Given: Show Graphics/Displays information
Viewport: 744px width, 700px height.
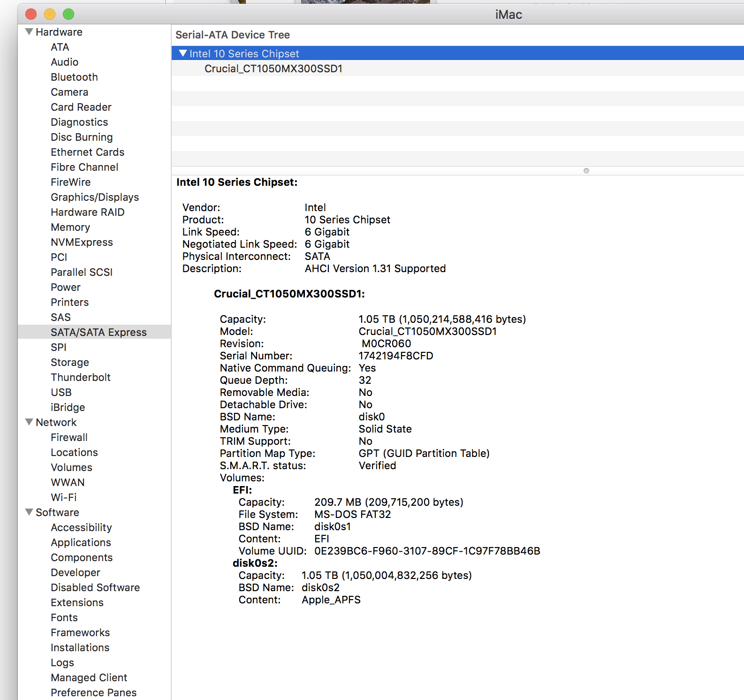Looking at the screenshot, I should coord(95,197).
